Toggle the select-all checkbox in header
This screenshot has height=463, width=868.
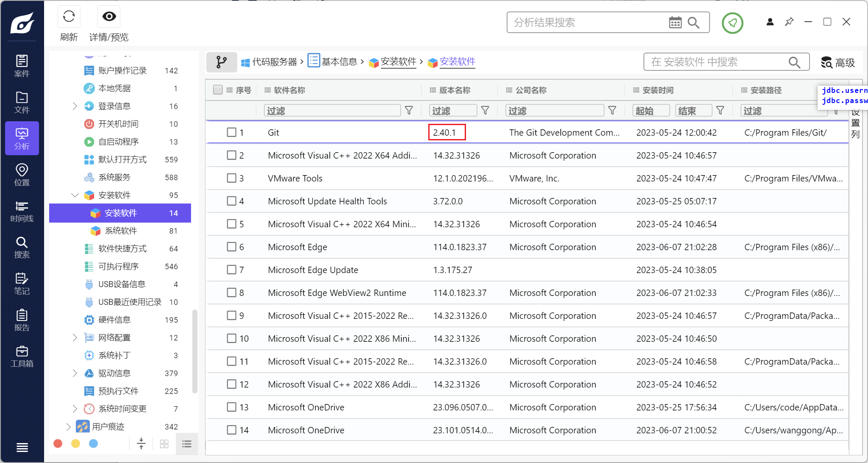218,90
